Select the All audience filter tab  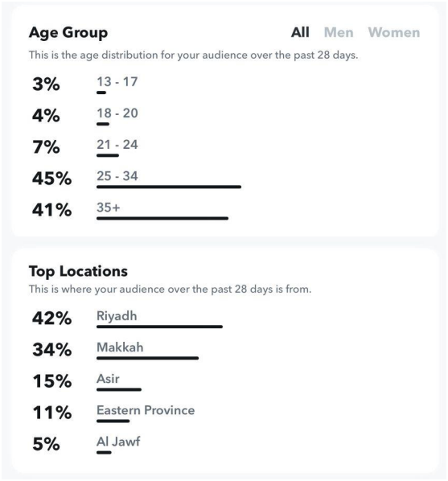300,32
